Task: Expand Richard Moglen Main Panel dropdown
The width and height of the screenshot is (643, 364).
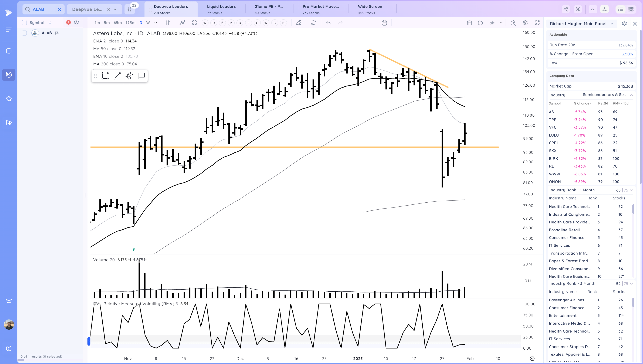Action: point(612,24)
